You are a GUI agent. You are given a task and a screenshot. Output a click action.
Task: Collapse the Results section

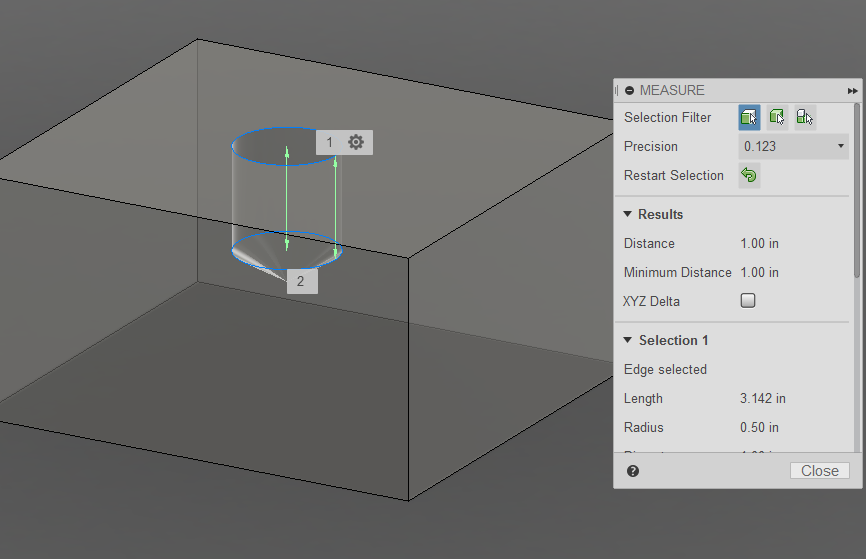[627, 214]
